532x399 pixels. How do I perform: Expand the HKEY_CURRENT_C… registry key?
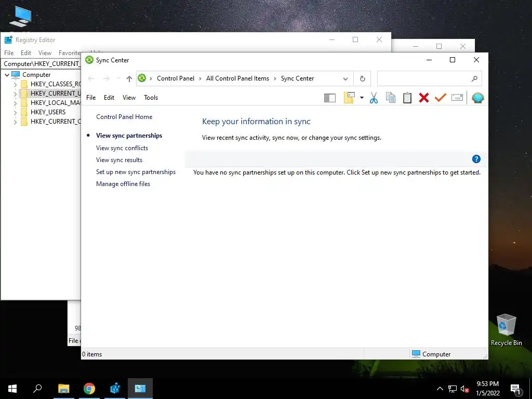coord(15,122)
